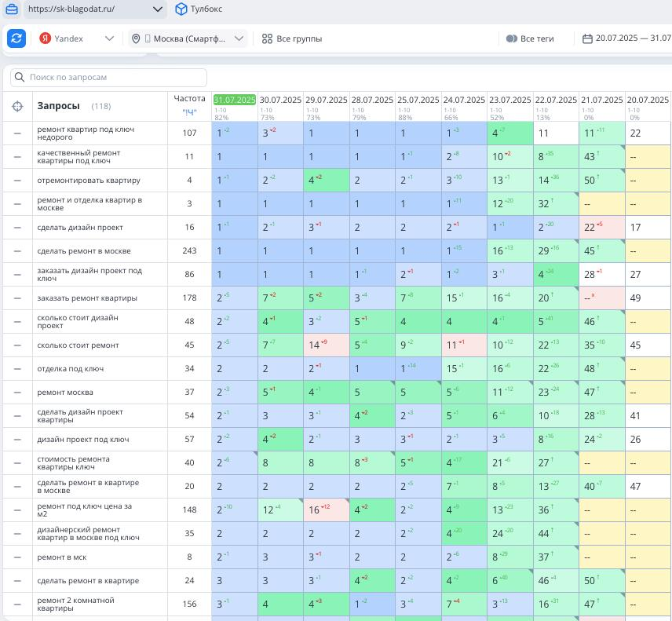The height and width of the screenshot is (621, 672).
Task: Click the calendar date range icon
Action: click(587, 38)
